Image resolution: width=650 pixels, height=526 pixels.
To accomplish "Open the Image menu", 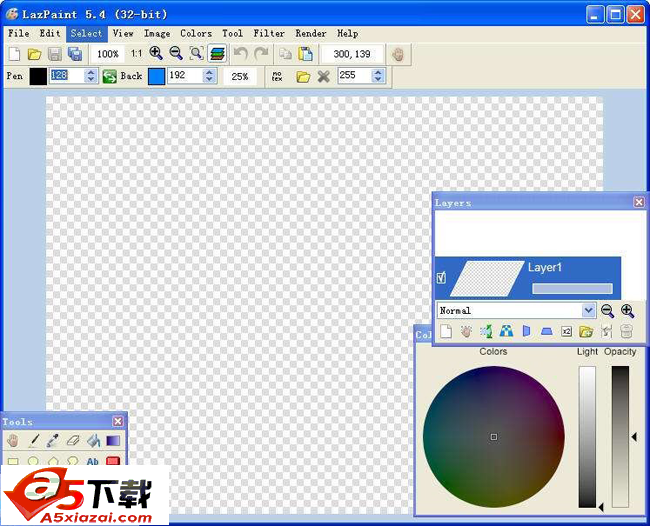I will (157, 34).
